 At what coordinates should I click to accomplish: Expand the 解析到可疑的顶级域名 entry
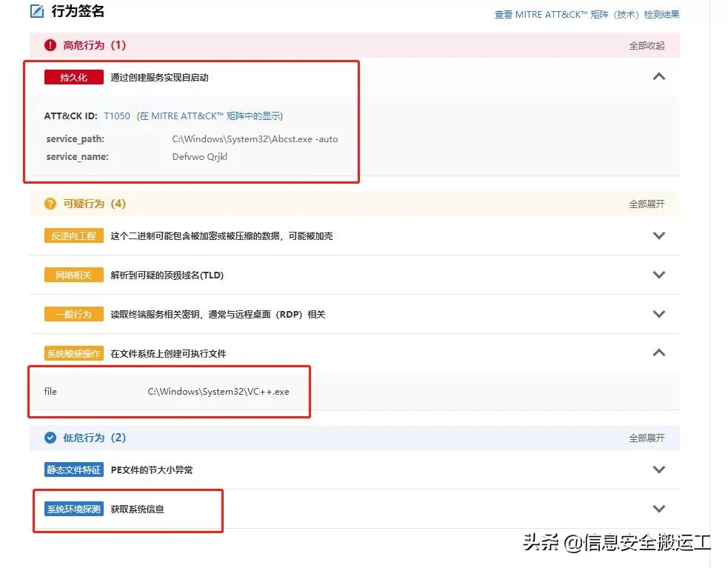659,275
